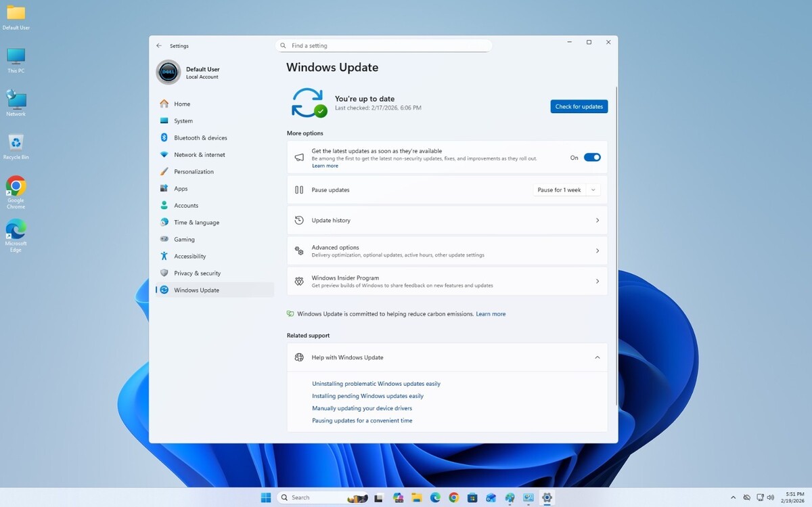Select Time & language in sidebar

point(196,222)
